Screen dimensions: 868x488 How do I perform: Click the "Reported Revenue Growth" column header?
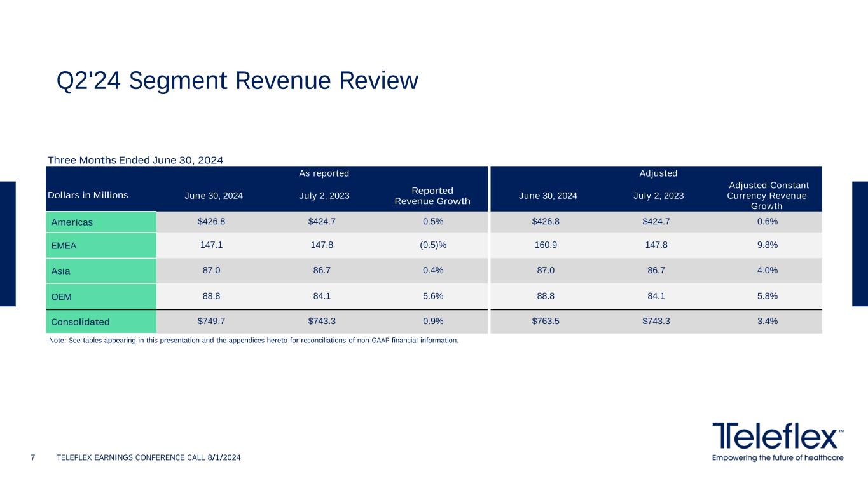(x=432, y=196)
